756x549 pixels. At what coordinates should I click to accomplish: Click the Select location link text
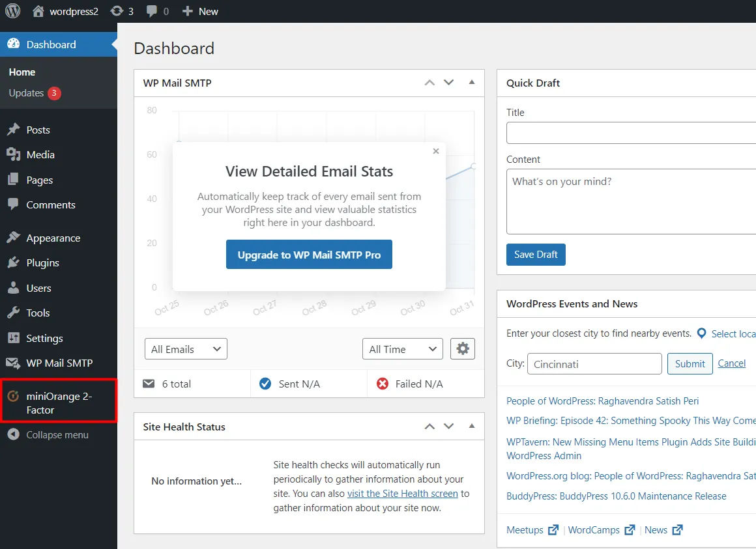tap(733, 333)
